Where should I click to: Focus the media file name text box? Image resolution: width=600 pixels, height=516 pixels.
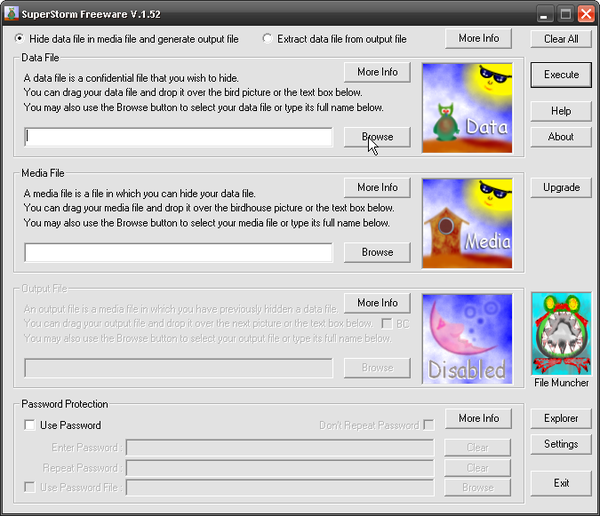pyautogui.click(x=179, y=252)
